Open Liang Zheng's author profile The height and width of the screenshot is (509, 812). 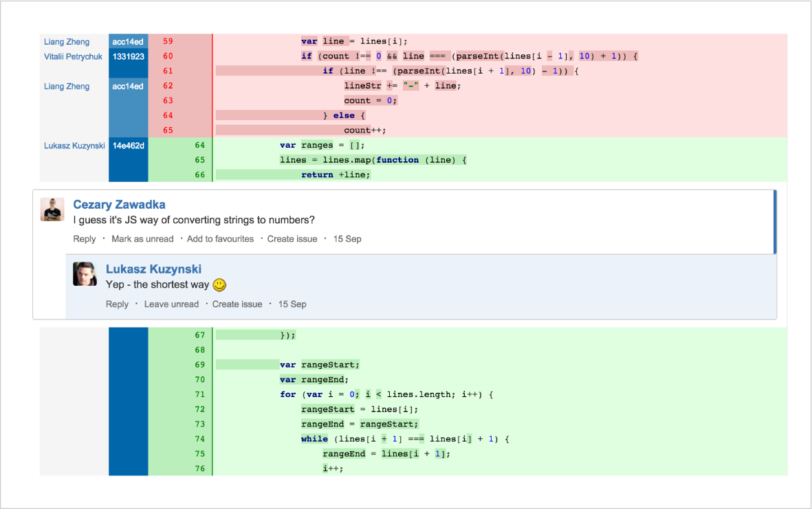pos(66,41)
